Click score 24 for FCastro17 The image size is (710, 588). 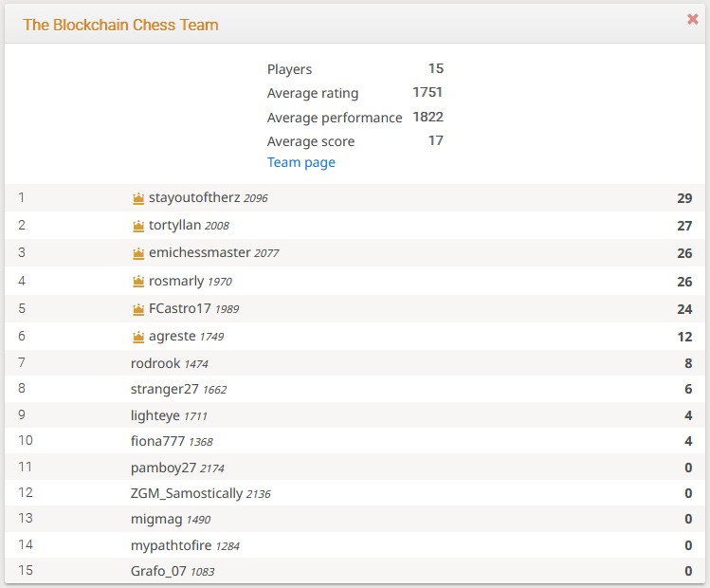(684, 309)
